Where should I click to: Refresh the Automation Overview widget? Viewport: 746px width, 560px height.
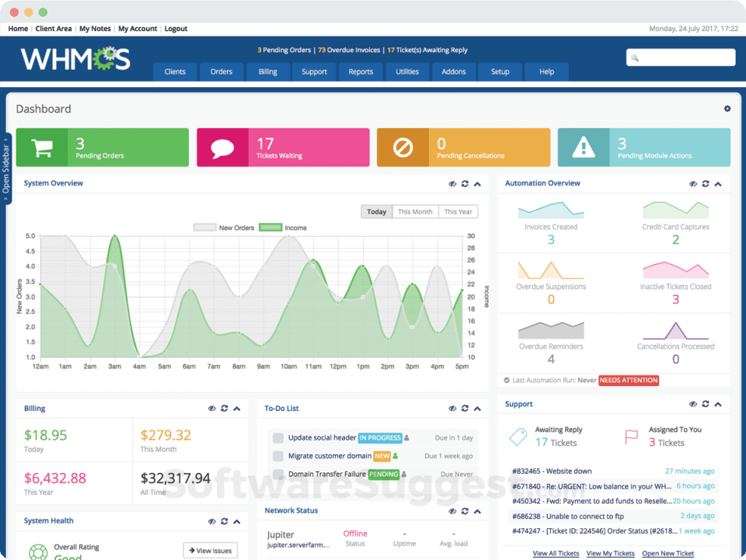[x=706, y=183]
